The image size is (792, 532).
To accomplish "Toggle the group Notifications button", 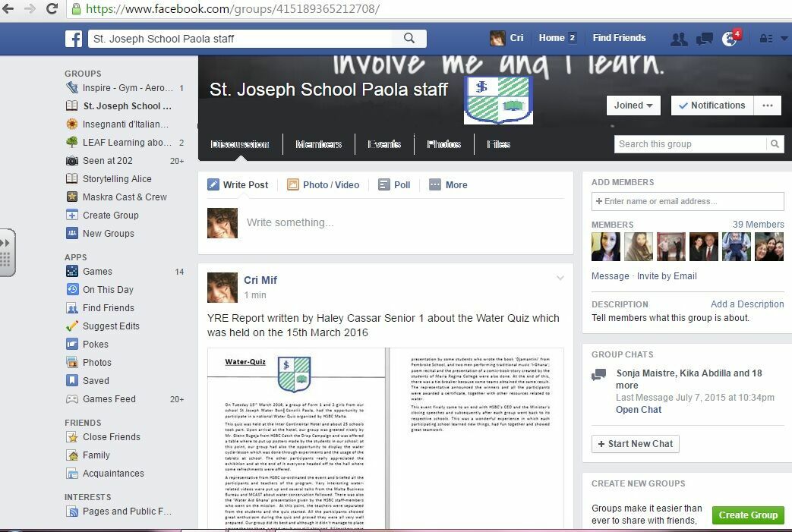I will click(x=712, y=105).
